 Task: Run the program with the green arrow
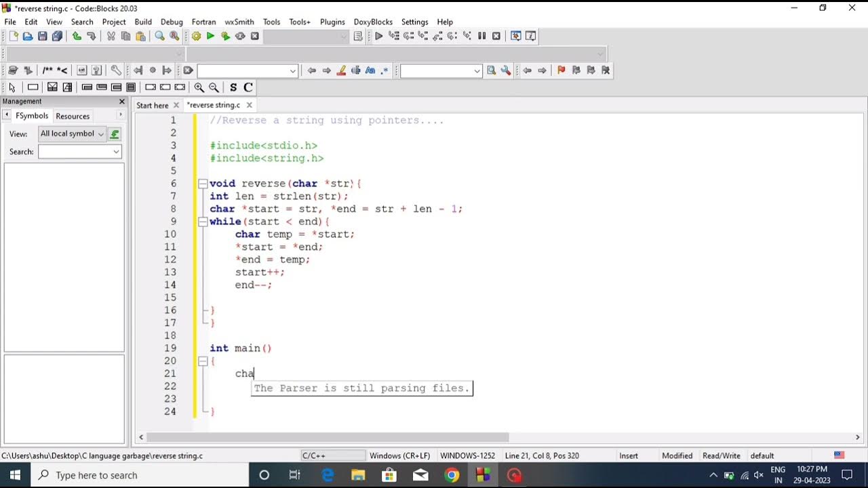click(x=210, y=36)
